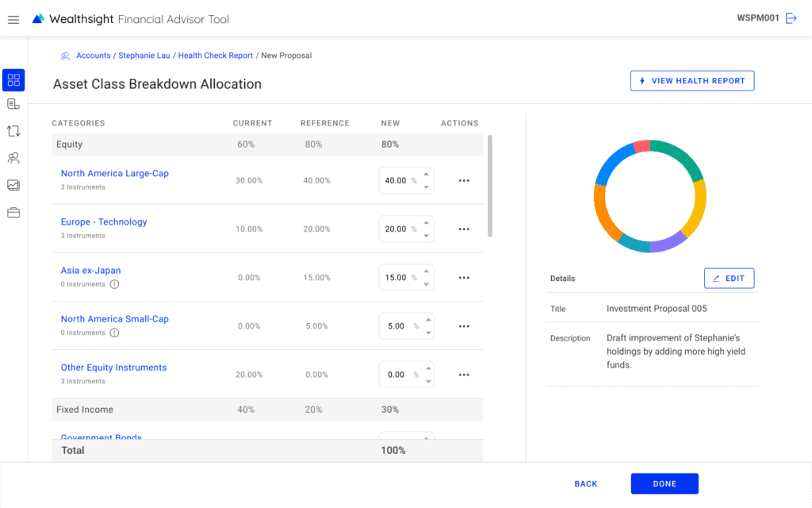Click the info icon for North America Small-Cap

114,333
